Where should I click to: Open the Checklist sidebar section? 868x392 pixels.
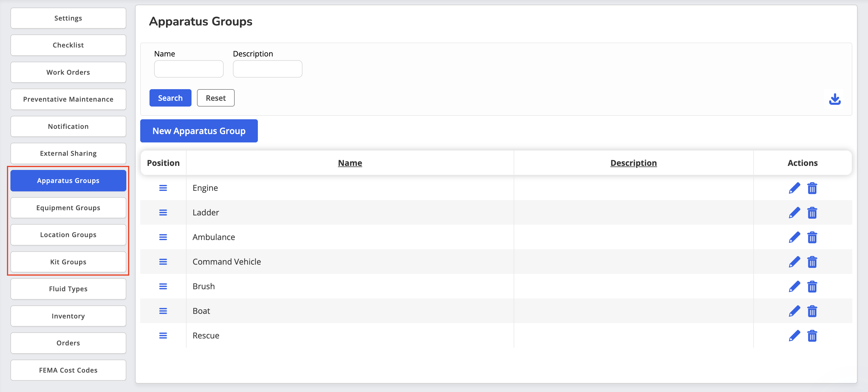point(68,45)
